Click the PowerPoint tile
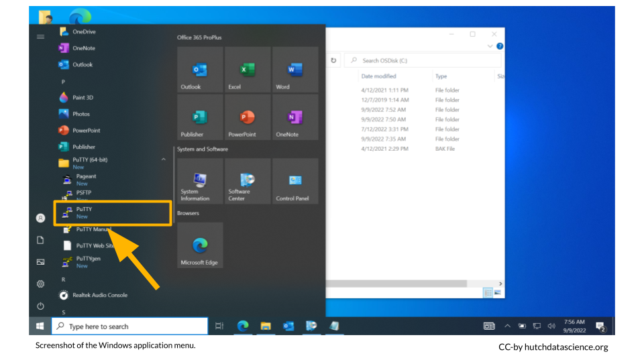The image size is (644, 362). 248,117
